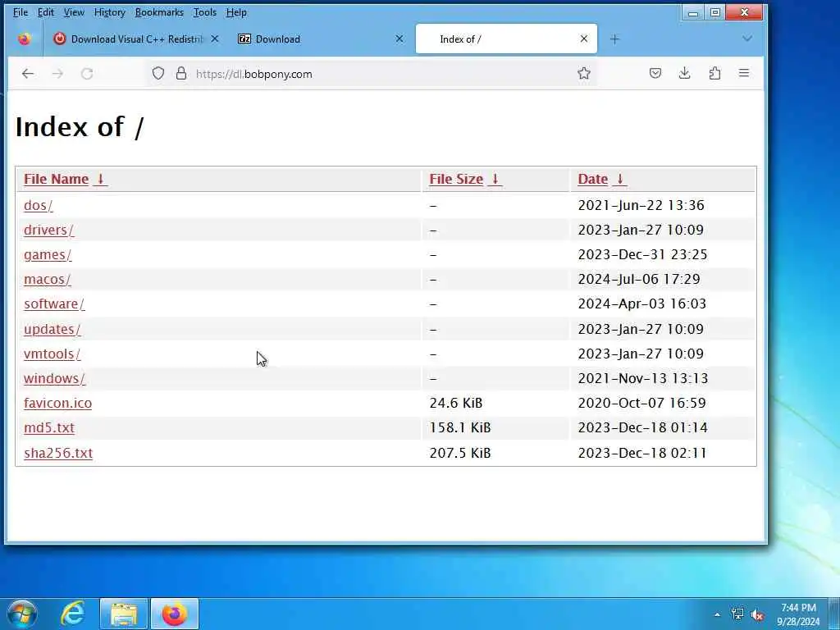
Task: Open the Edit menu
Action: (x=46, y=12)
